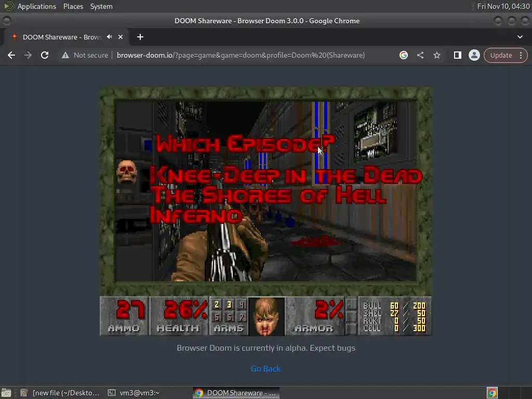The height and width of the screenshot is (399, 532).
Task: Open the Not secure site warning
Action: click(x=85, y=55)
